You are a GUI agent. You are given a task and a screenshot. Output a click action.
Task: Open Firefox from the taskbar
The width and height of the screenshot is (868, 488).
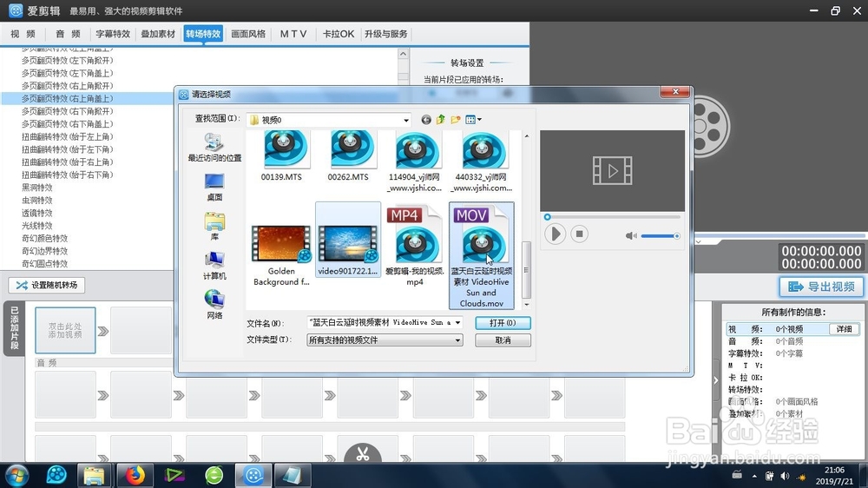(135, 476)
